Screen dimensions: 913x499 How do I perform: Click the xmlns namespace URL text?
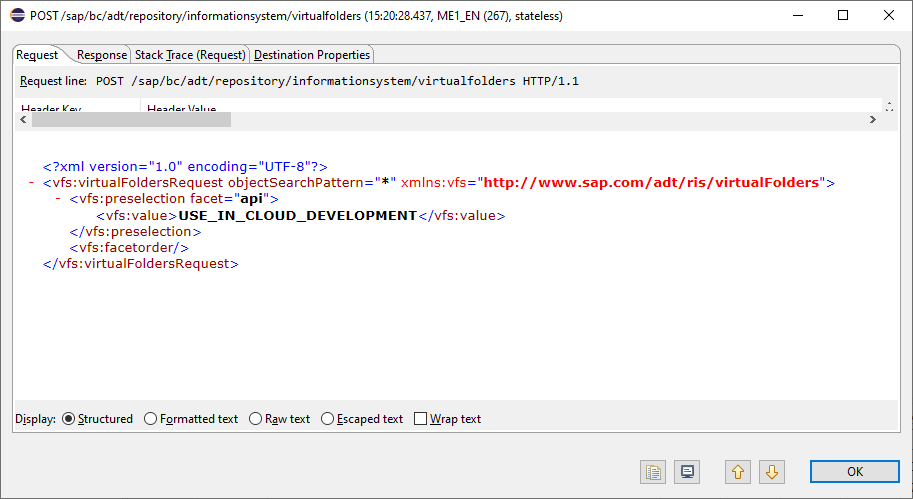tap(652, 183)
